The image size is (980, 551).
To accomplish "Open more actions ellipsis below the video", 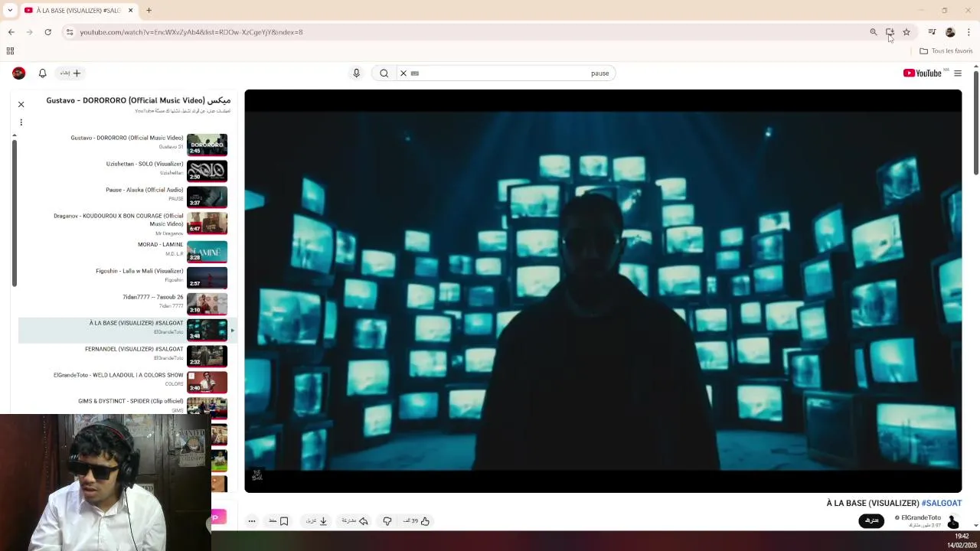I will tap(251, 521).
